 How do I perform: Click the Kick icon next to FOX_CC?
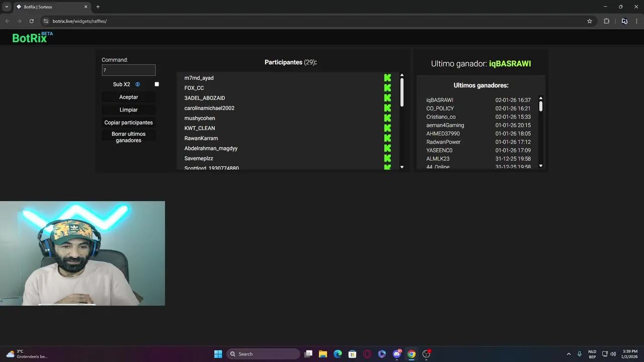(387, 88)
